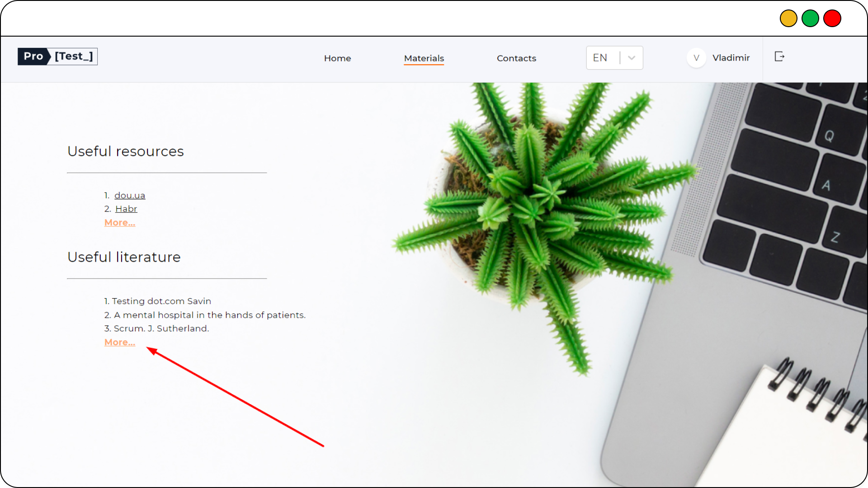Screen dimensions: 868x488
Task: Click the yellow window control circle
Action: point(788,19)
